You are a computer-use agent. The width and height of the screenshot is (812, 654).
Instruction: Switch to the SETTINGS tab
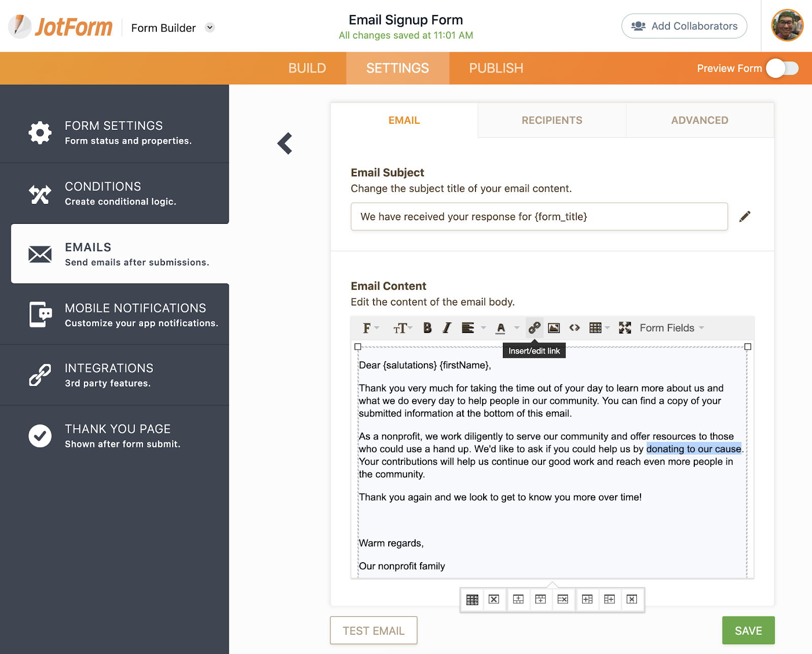coord(398,68)
